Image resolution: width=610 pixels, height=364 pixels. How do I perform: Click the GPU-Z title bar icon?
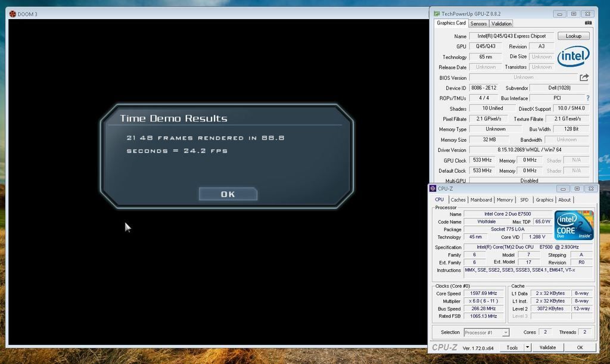pos(437,14)
